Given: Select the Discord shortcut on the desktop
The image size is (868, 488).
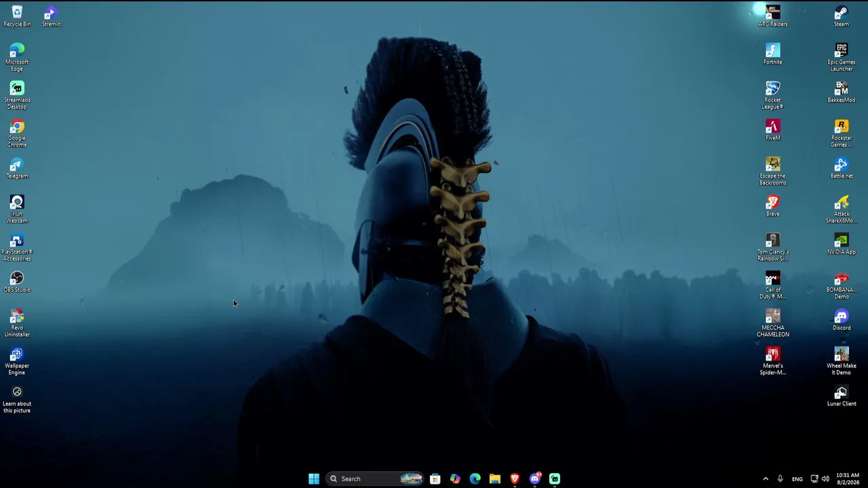Looking at the screenshot, I should tap(842, 320).
